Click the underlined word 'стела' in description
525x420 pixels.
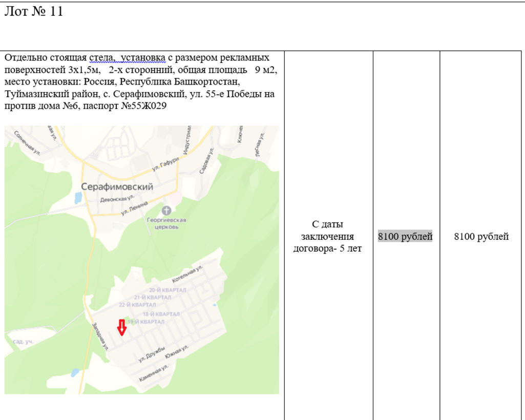[100, 57]
